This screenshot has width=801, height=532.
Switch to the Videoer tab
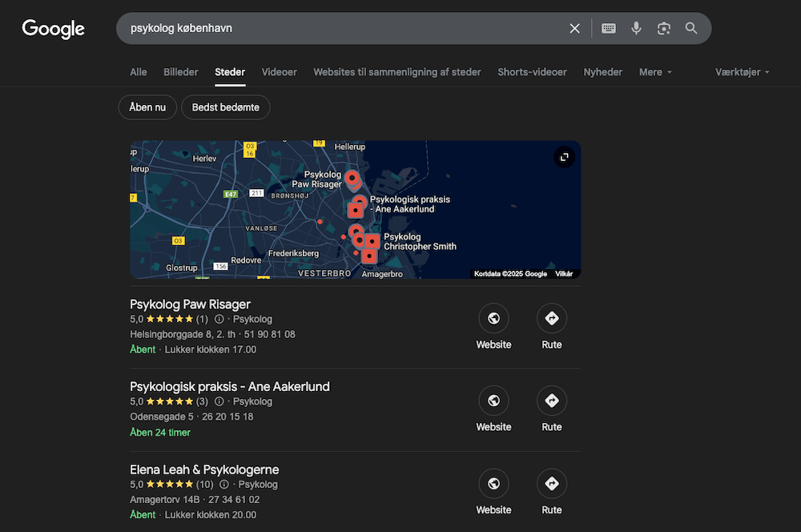tap(280, 72)
